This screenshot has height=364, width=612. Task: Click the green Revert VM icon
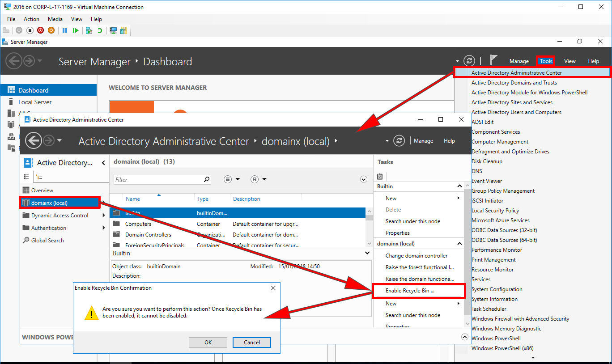99,30
